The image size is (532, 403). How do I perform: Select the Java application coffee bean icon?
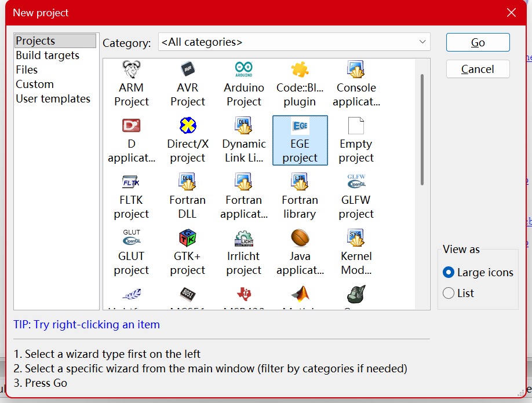coord(300,238)
